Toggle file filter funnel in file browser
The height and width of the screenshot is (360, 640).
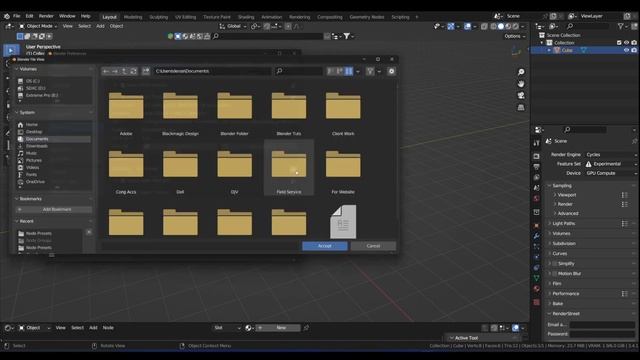pos(370,71)
